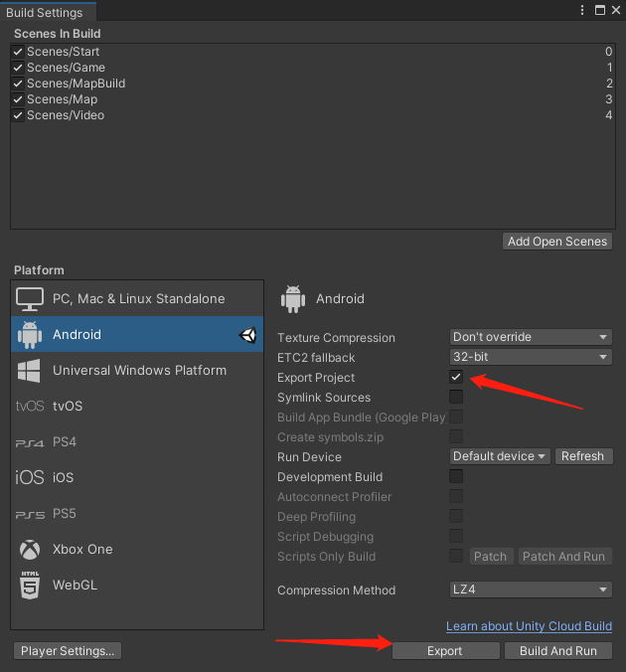Screen dimensions: 626x672
Task: Click the iOS platform logo
Action: click(x=30, y=477)
